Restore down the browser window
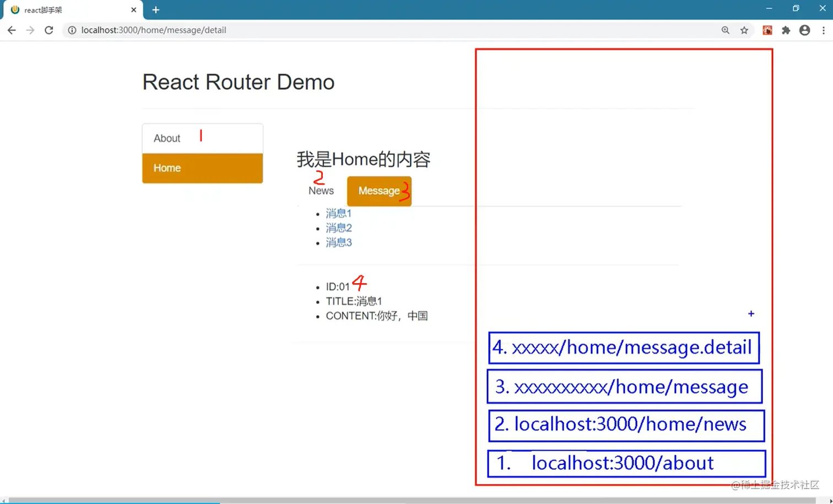 796,8
